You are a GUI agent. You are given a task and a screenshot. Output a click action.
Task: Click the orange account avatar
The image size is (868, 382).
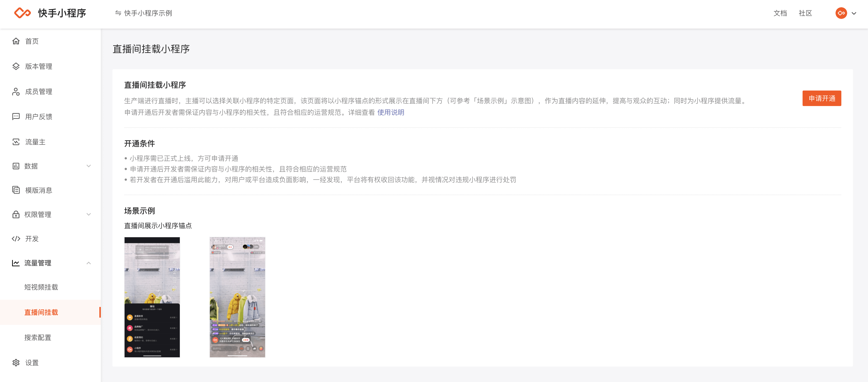841,13
